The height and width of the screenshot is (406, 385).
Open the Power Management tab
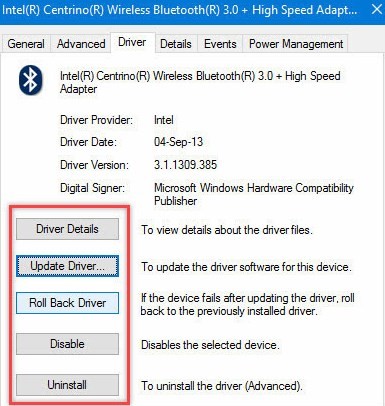(296, 44)
